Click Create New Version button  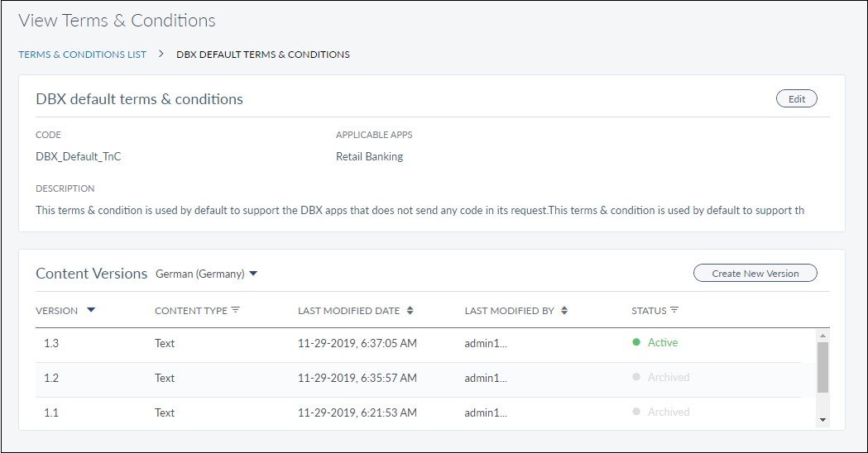[755, 274]
